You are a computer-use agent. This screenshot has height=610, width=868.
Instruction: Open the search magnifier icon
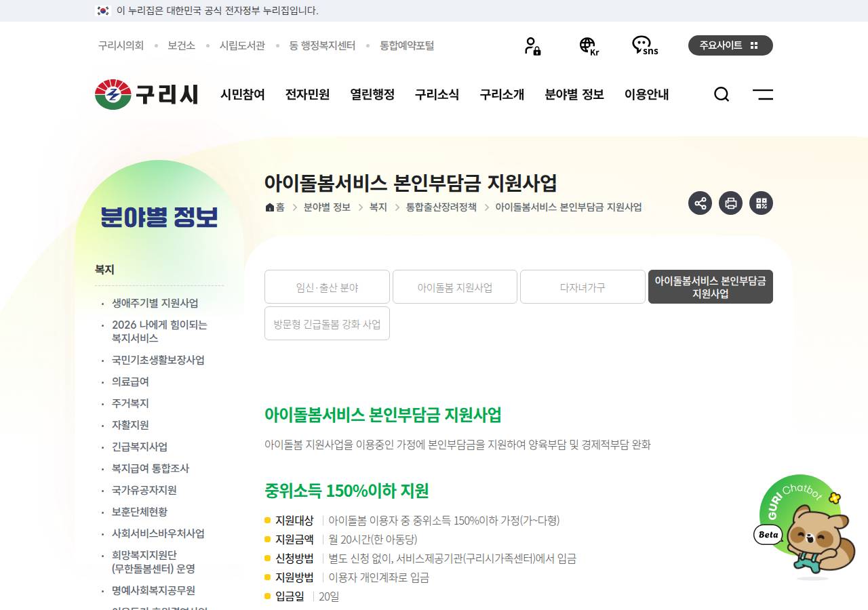pos(722,94)
